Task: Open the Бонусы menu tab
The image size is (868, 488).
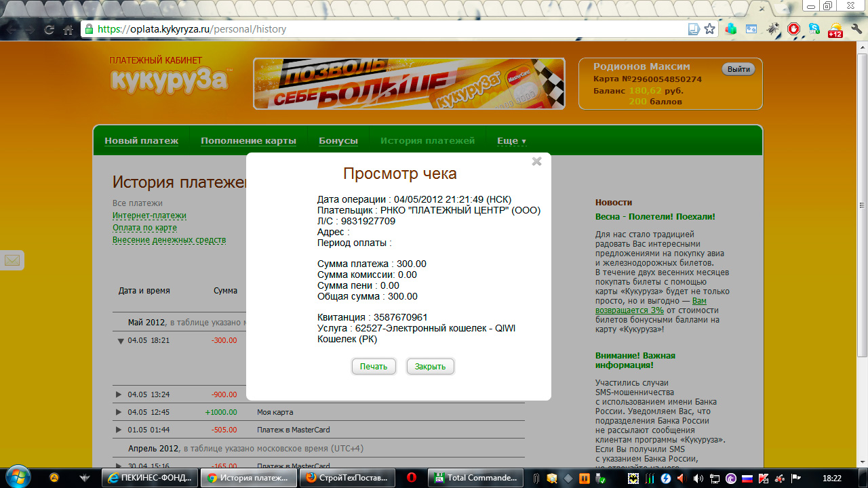Action: click(x=338, y=141)
